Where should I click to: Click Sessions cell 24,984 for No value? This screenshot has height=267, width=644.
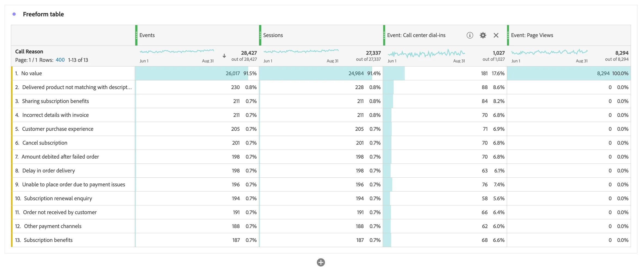pyautogui.click(x=321, y=73)
